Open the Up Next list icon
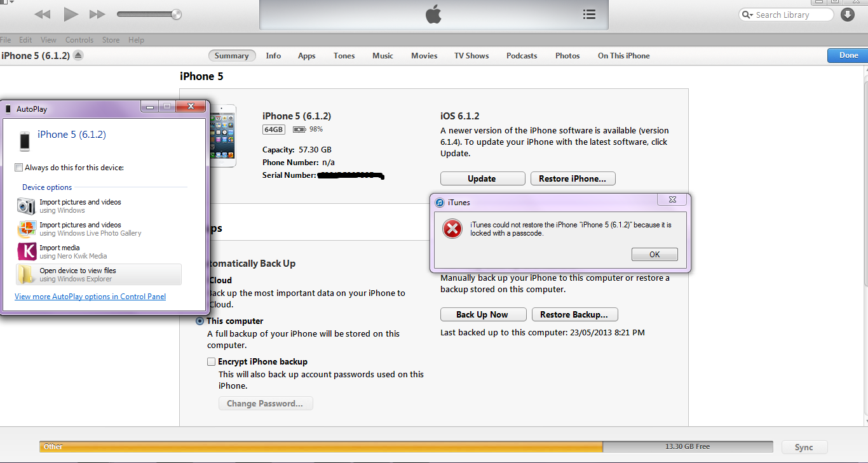Image resolution: width=868 pixels, height=463 pixels. 589,15
